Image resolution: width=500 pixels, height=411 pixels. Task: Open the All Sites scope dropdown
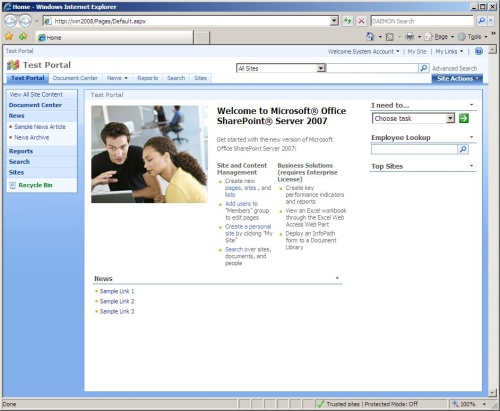tap(321, 68)
